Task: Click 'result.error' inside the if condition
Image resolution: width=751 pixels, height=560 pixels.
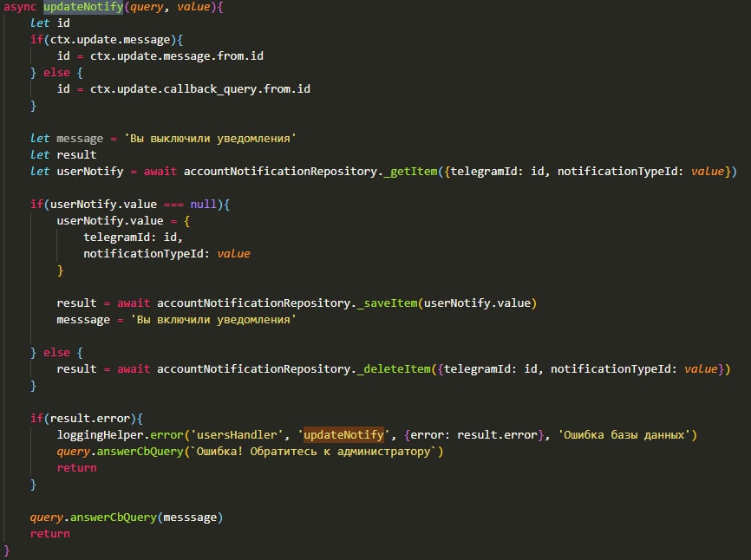Action: tap(90, 419)
